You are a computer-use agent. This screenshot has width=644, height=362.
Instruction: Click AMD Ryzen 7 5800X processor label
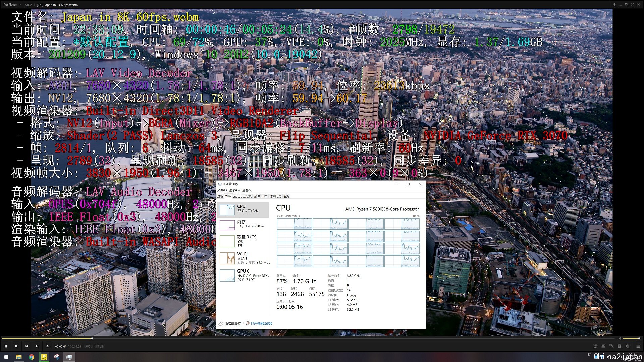point(382,209)
